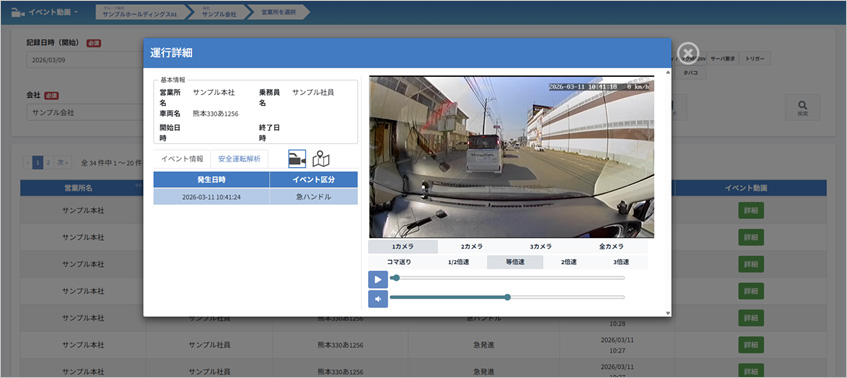
Task: Set playback speed to 2倍速
Action: (x=569, y=262)
